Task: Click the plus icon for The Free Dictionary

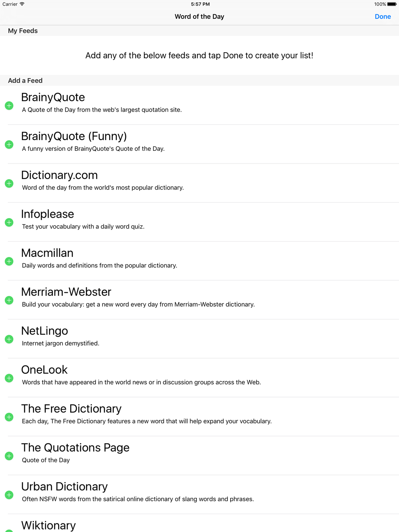Action: (x=9, y=417)
